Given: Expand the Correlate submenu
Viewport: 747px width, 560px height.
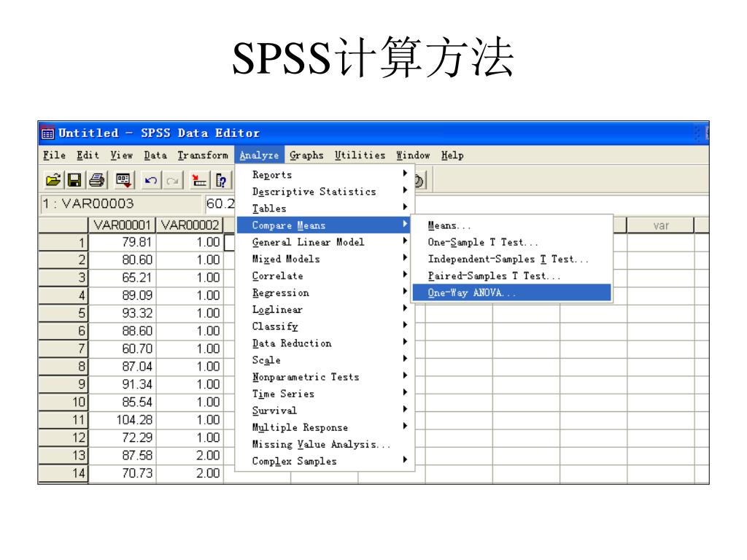Looking at the screenshot, I should click(325, 276).
